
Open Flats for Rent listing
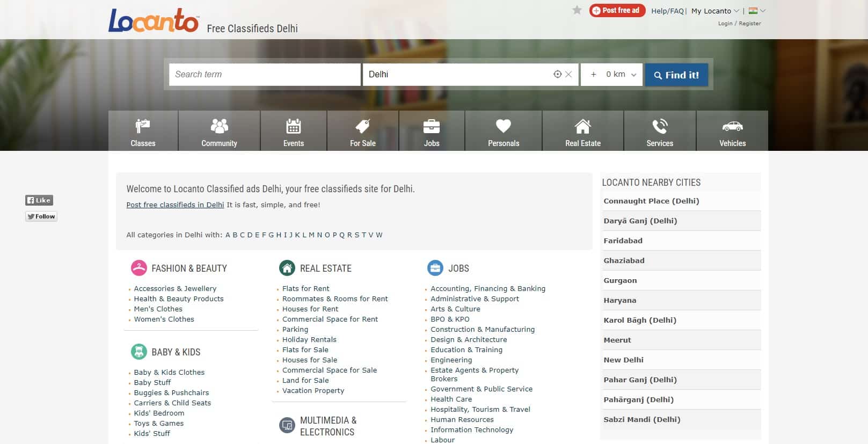[x=306, y=288]
